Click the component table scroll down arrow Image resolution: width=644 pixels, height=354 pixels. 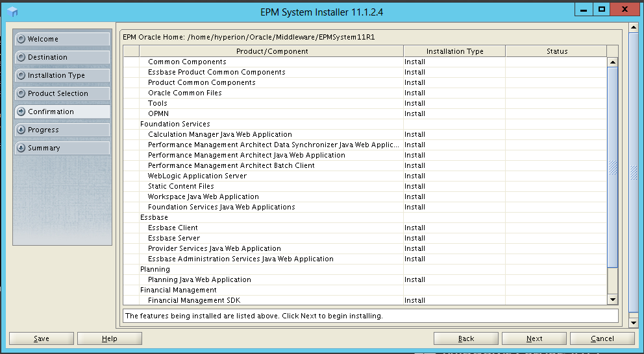(x=612, y=300)
